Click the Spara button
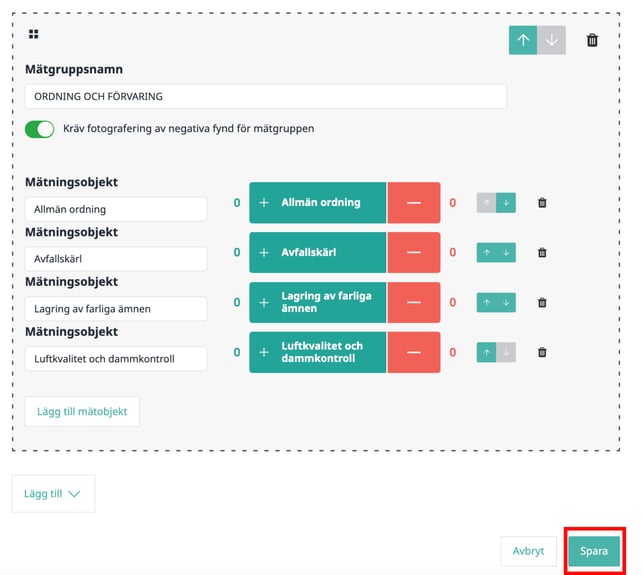Image resolution: width=643 pixels, height=575 pixels. click(x=594, y=551)
